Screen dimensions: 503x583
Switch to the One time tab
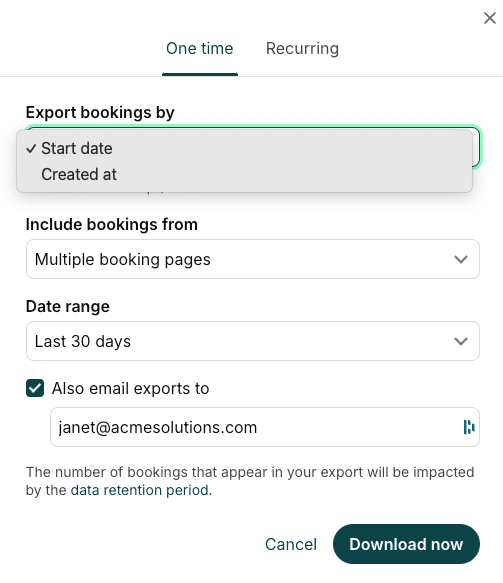200,48
